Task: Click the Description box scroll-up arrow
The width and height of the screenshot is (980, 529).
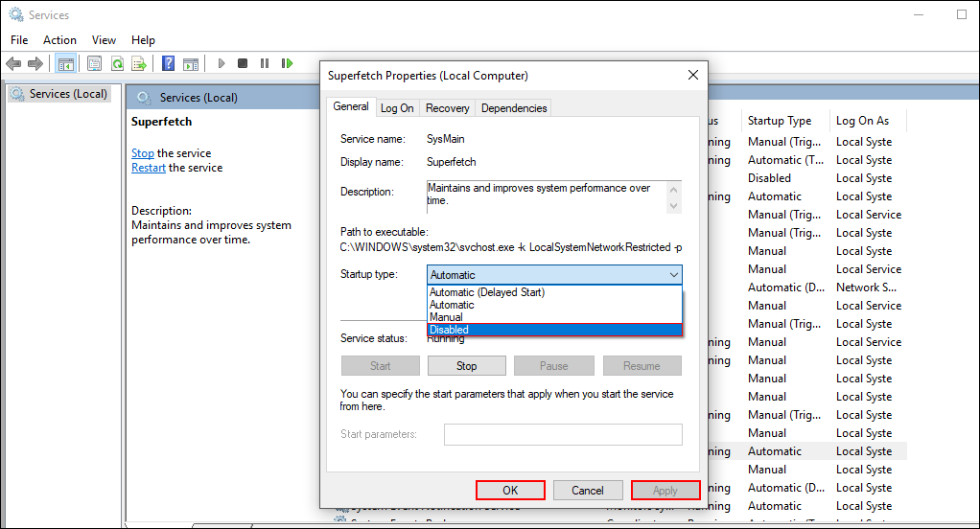Action: click(x=673, y=189)
